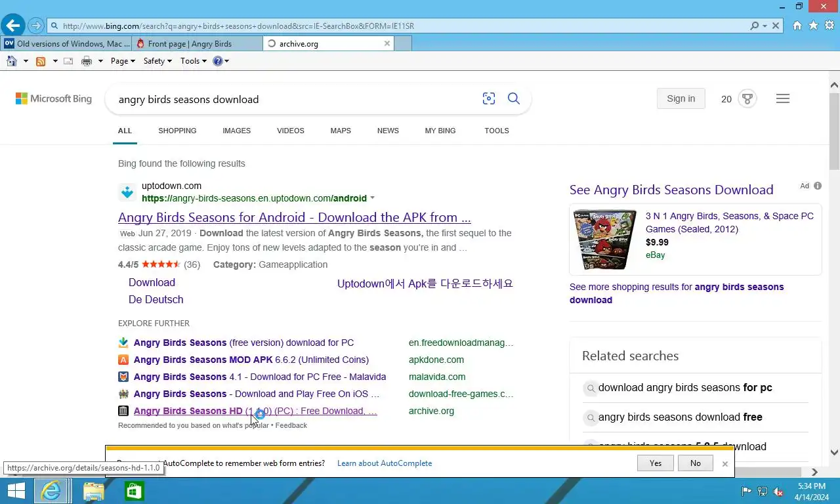Open Bing hamburger menu
The height and width of the screenshot is (504, 840).
pyautogui.click(x=783, y=98)
